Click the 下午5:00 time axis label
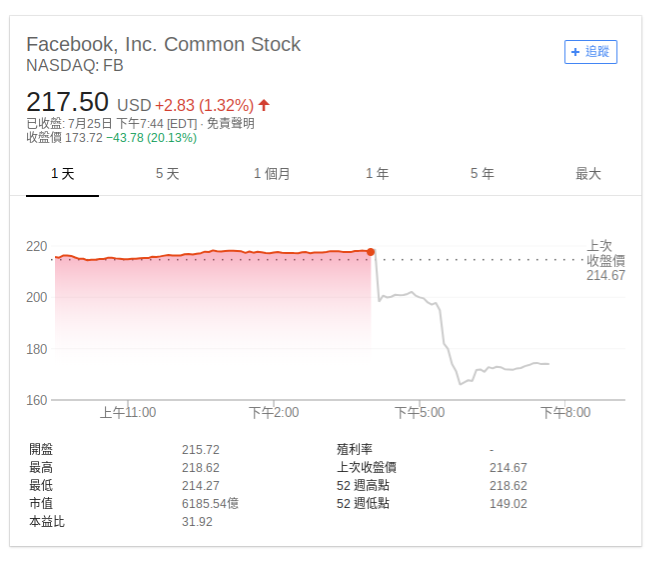The height and width of the screenshot is (562, 648). click(x=419, y=412)
